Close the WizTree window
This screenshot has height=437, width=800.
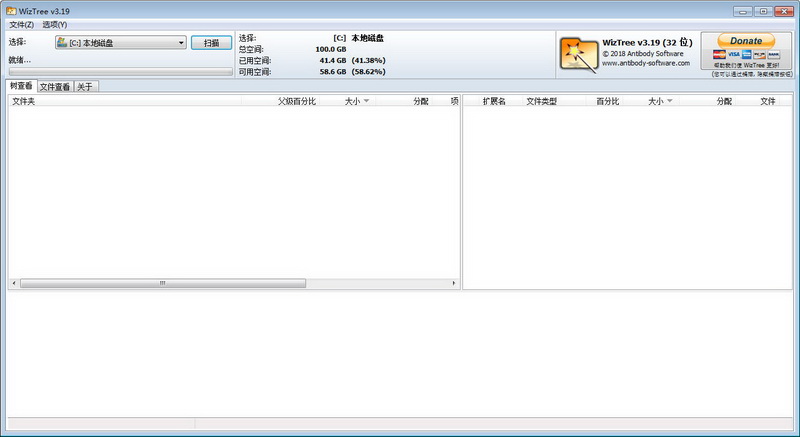point(784,11)
